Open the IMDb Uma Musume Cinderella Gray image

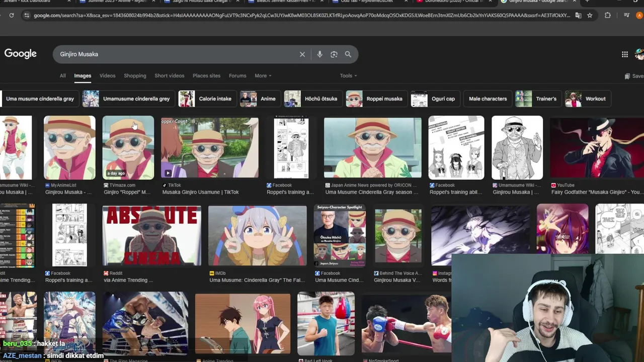(258, 235)
